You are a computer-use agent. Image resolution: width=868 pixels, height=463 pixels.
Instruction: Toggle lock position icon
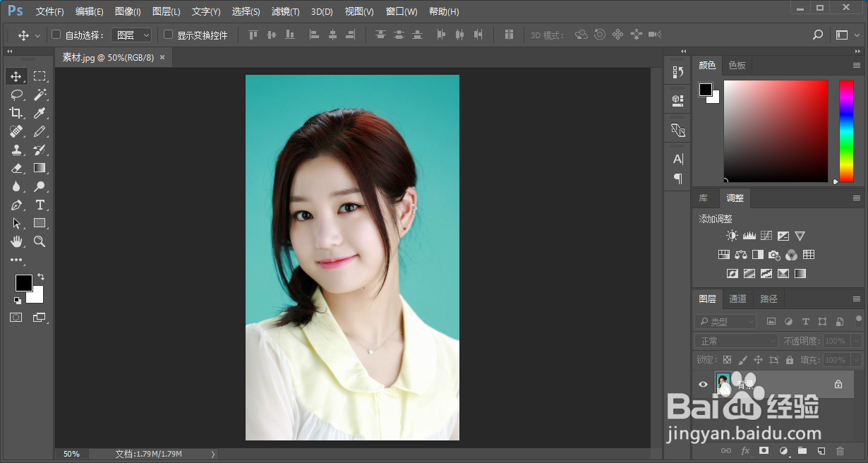click(x=759, y=360)
